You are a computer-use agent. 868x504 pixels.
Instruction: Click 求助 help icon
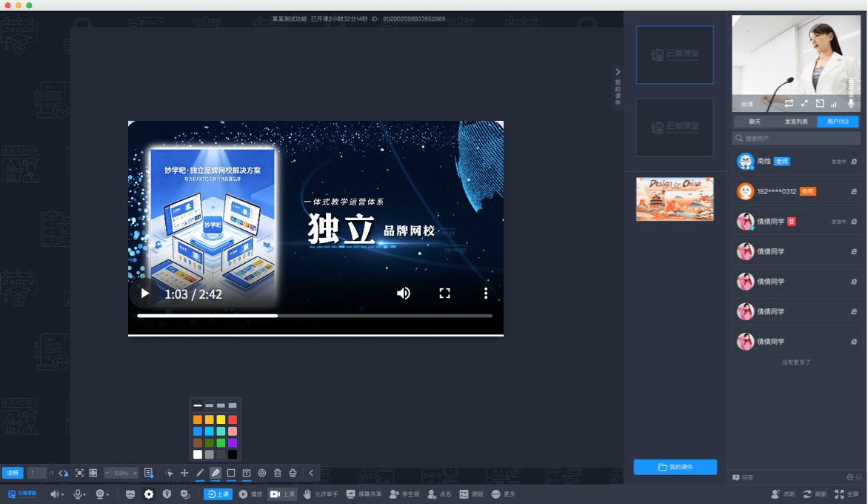[x=783, y=494]
